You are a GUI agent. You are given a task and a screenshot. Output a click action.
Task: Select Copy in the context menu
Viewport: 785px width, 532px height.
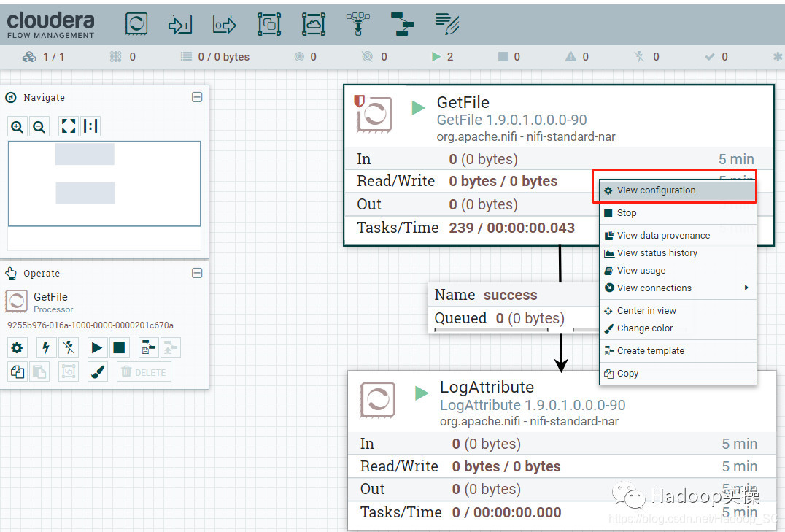click(x=677, y=373)
